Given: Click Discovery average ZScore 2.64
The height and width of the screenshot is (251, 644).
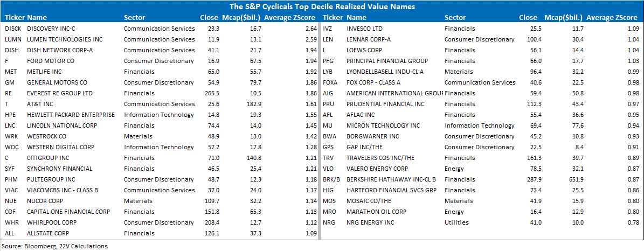Looking at the screenshot, I should pos(310,29).
